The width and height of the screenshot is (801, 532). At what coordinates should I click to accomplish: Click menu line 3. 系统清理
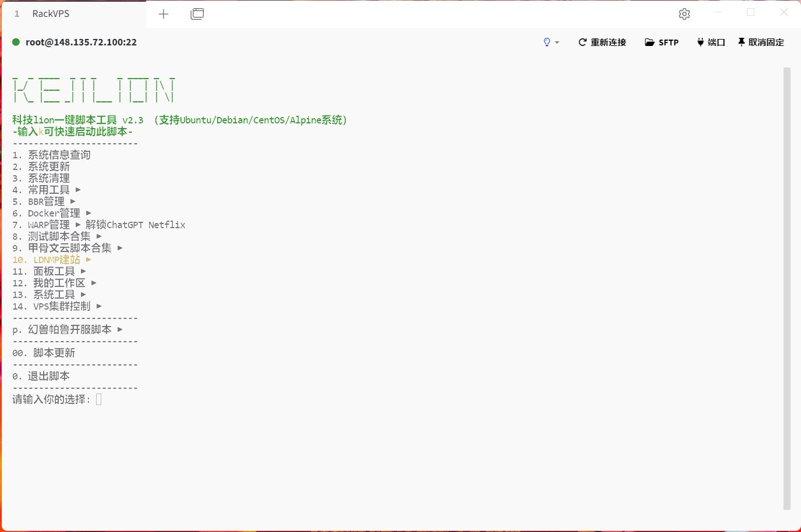coord(41,178)
